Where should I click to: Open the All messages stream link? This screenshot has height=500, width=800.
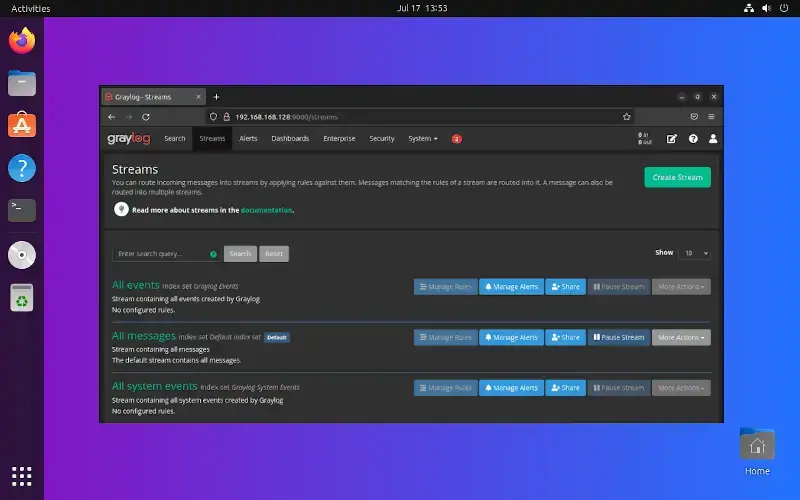[x=143, y=336]
